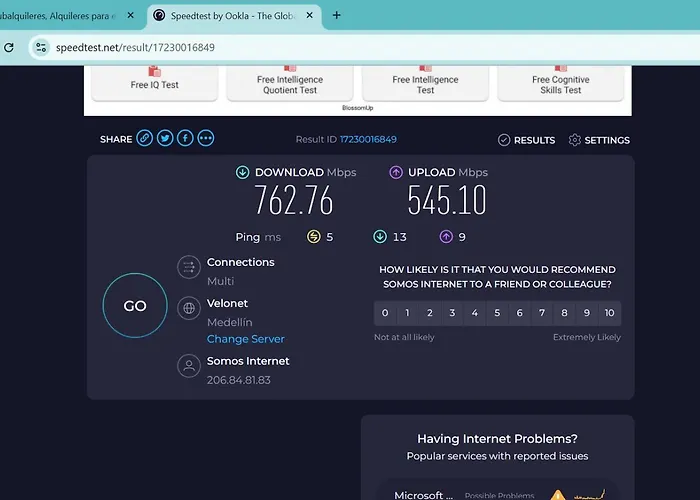700x500 pixels.
Task: Click the BlossomUp ad label
Action: coord(358,108)
